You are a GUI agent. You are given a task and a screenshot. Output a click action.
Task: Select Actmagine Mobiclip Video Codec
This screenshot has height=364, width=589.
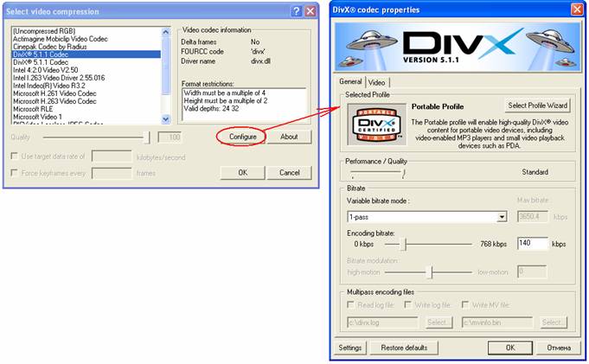pyautogui.click(x=86, y=39)
